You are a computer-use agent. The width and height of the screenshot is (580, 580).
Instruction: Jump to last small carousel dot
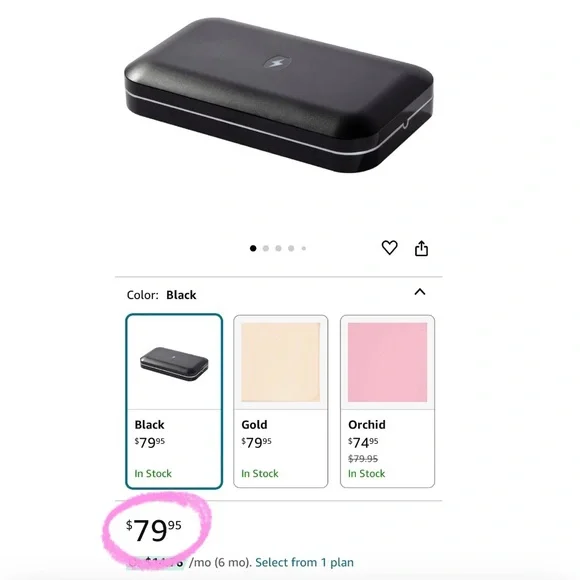coord(304,248)
